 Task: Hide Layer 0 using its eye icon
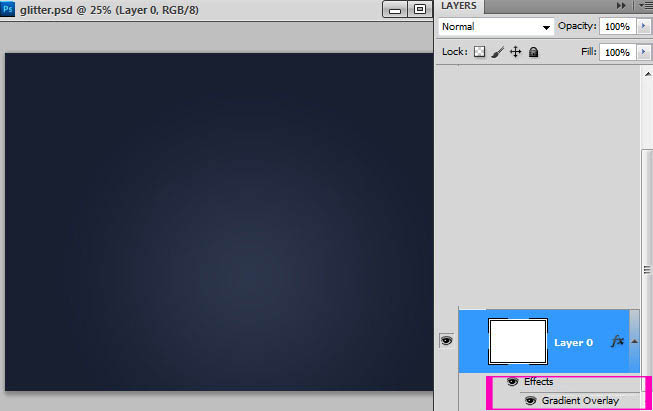446,341
